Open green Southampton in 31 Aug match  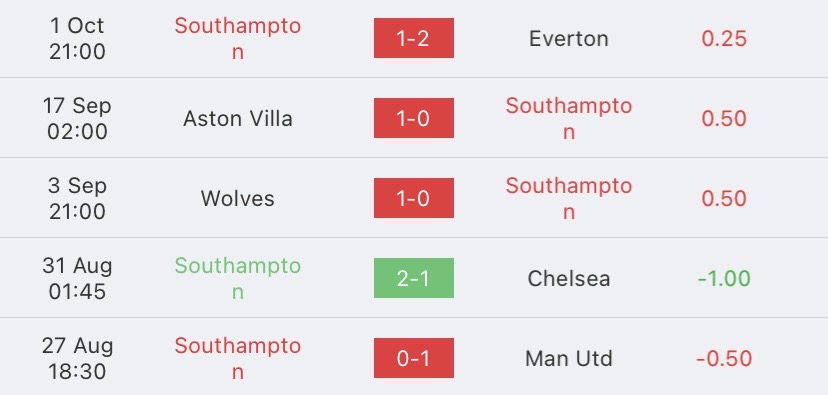[x=238, y=279]
